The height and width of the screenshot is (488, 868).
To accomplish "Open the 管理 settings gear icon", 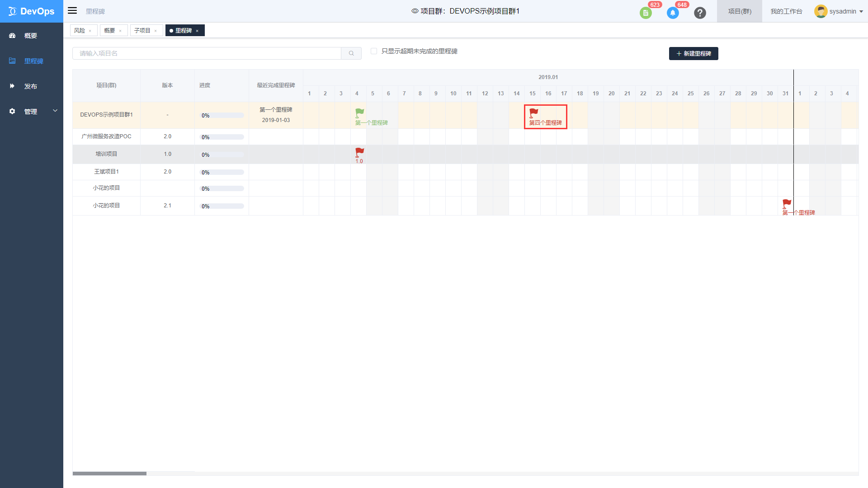I will coord(13,111).
